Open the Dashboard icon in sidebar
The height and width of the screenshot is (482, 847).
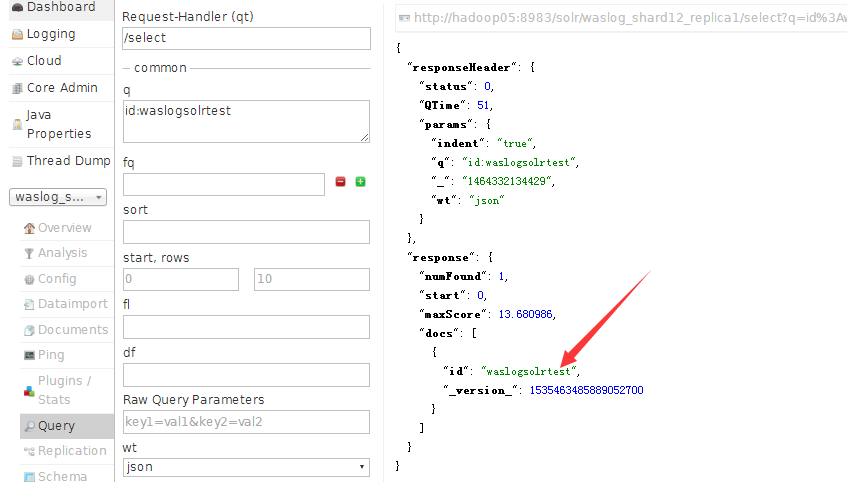17,7
